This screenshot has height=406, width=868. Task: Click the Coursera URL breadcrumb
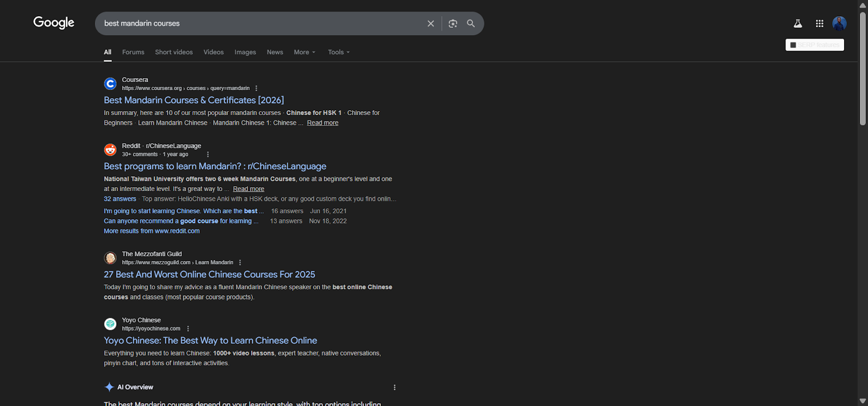[186, 88]
